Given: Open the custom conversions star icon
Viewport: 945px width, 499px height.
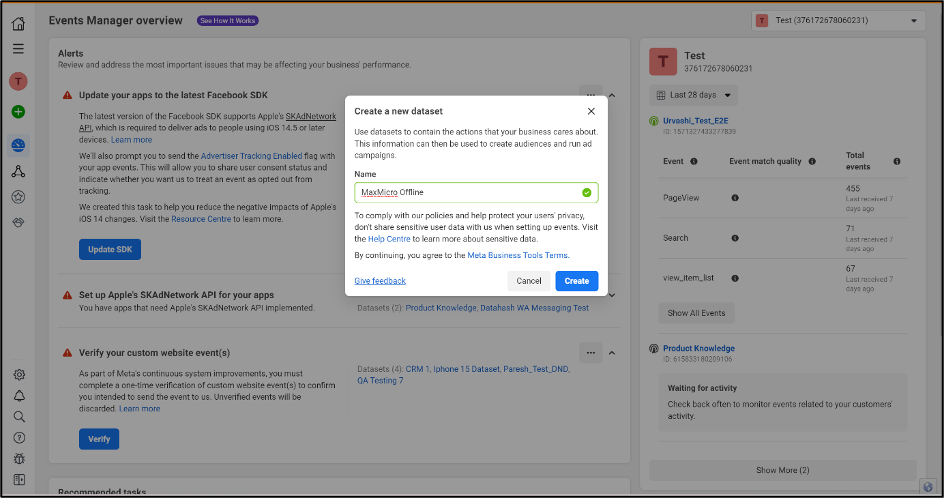Looking at the screenshot, I should pyautogui.click(x=18, y=197).
